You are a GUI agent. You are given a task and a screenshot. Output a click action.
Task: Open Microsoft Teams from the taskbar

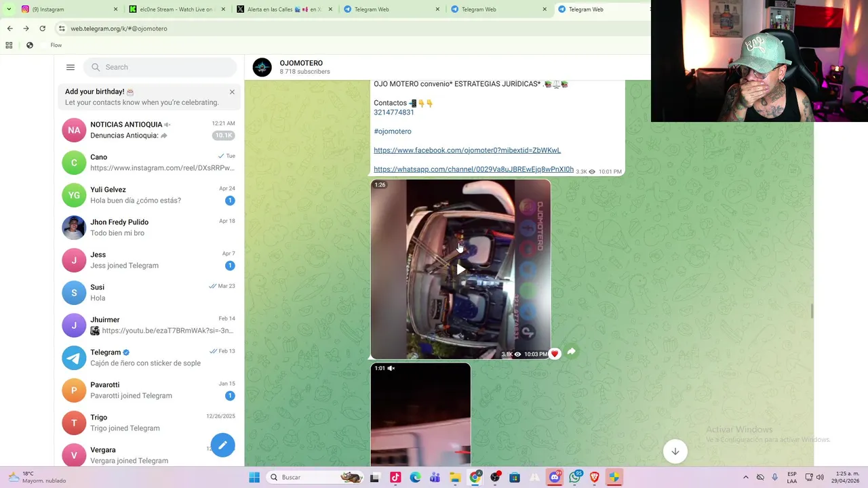coord(435,477)
